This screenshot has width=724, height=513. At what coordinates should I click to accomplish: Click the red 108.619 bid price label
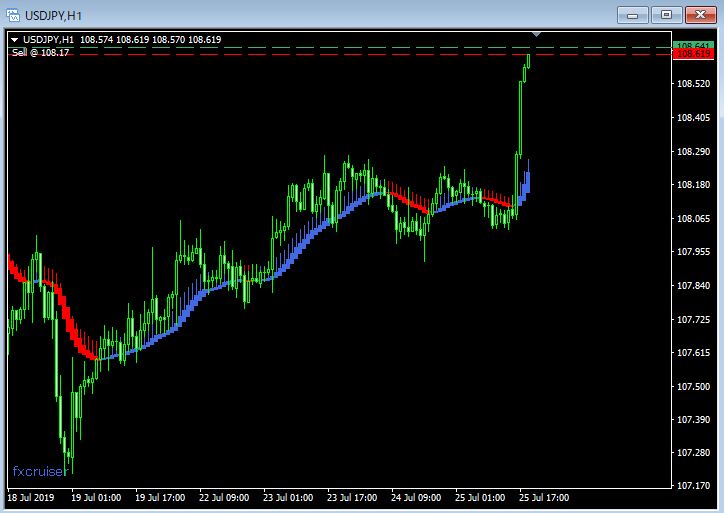coord(693,54)
